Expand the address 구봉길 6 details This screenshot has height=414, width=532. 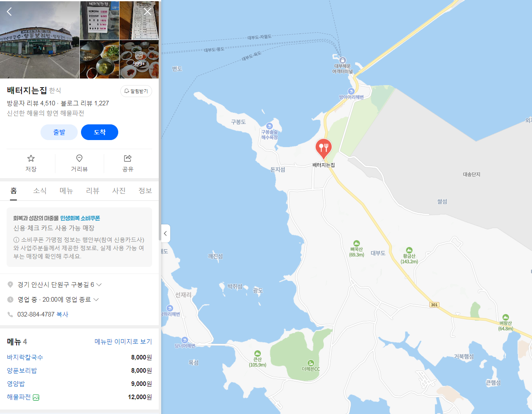[x=99, y=285]
